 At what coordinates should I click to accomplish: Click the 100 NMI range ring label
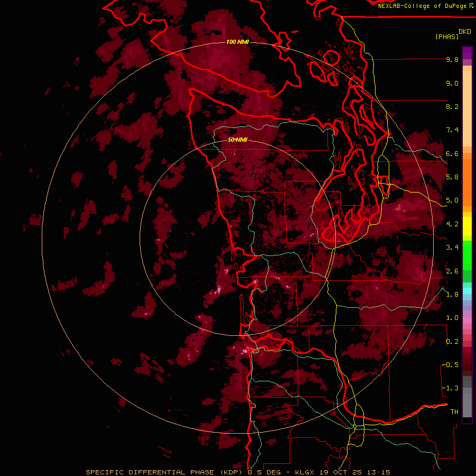click(x=237, y=42)
